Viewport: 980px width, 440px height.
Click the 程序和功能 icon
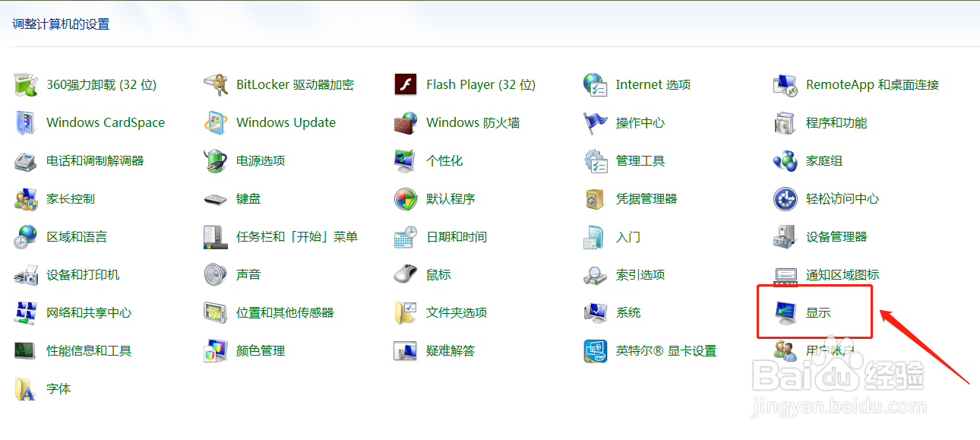pyautogui.click(x=785, y=123)
